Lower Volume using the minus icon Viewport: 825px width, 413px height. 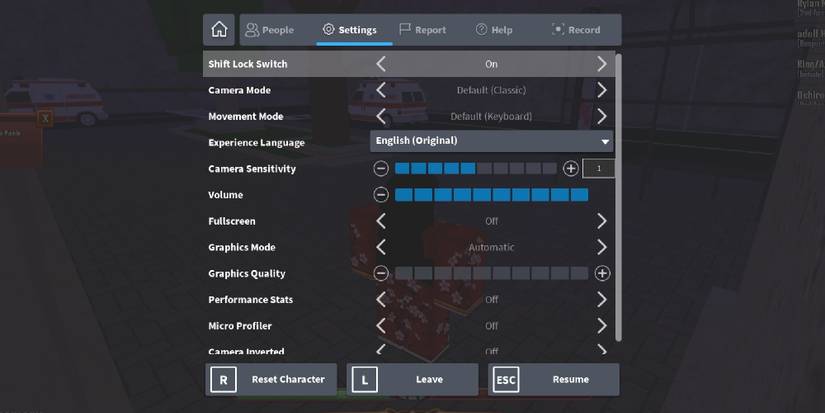(381, 195)
